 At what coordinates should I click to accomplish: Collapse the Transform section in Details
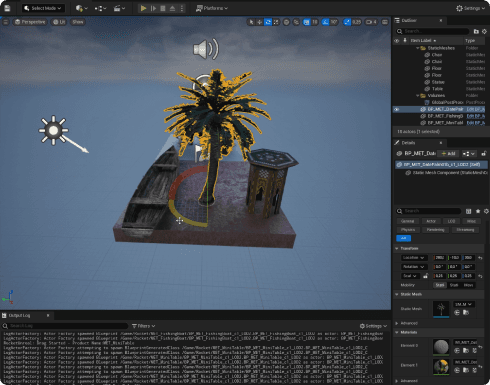point(397,249)
